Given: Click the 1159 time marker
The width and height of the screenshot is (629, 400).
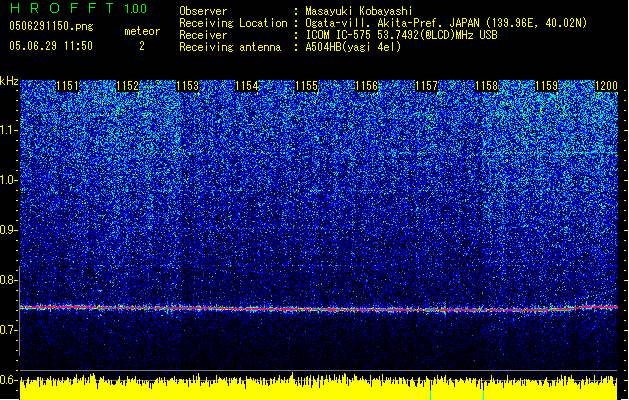Looking at the screenshot, I should pos(546,86).
